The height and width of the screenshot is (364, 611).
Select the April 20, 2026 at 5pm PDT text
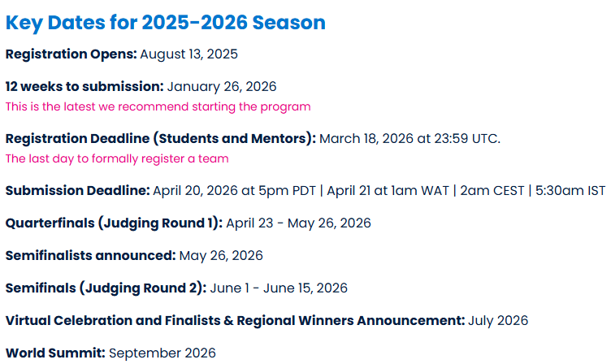pos(234,190)
